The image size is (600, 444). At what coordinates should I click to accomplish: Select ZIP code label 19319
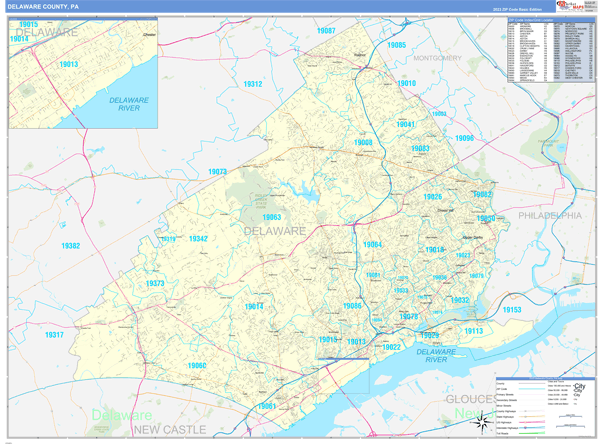pos(168,239)
